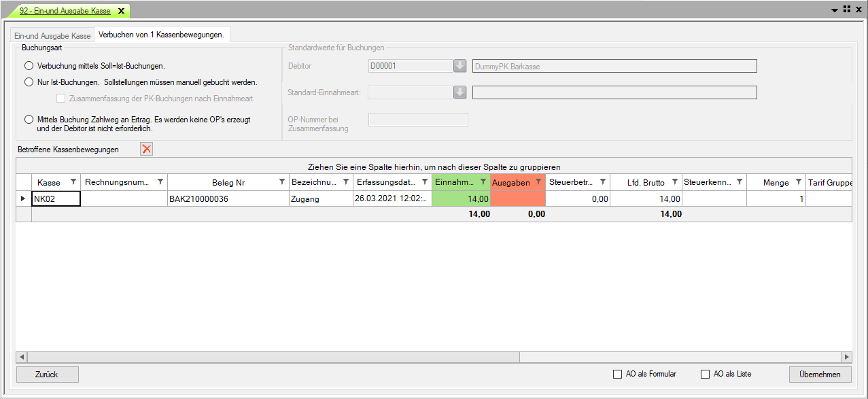
Task: Expand the Standard-Einnahmeart dropdown
Action: coord(460,92)
